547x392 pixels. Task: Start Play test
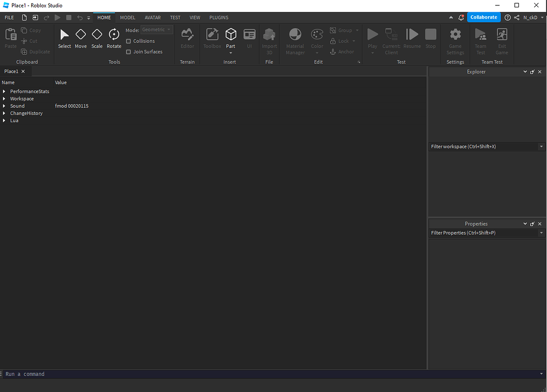(x=373, y=39)
